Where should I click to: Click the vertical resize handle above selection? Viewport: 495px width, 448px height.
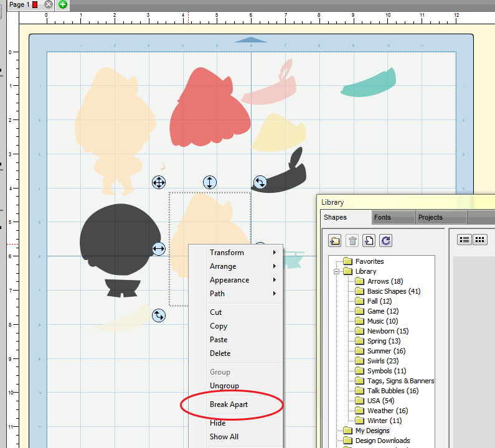pyautogui.click(x=210, y=182)
